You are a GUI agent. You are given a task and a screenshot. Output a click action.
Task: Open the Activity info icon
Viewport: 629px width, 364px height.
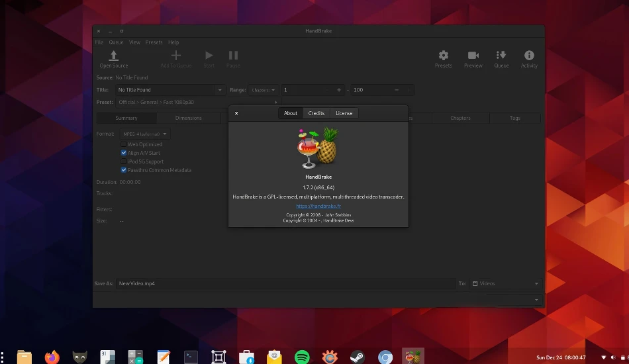(529, 56)
